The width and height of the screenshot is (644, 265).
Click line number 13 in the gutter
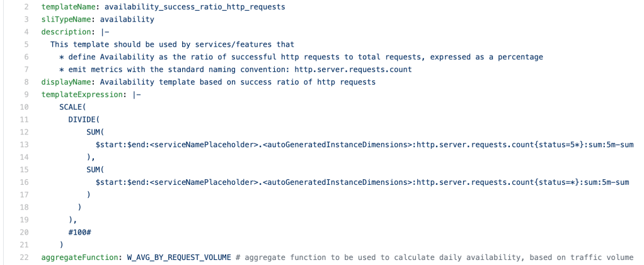pyautogui.click(x=25, y=145)
